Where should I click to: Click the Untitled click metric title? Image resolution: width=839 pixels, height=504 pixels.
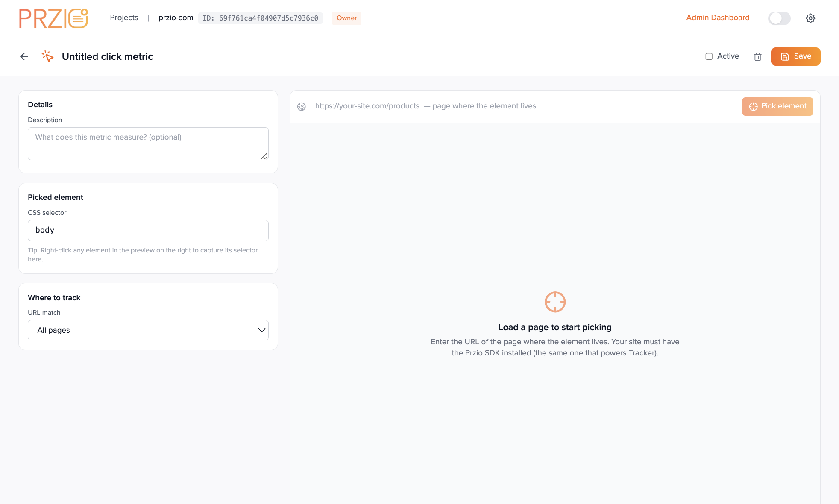point(107,56)
